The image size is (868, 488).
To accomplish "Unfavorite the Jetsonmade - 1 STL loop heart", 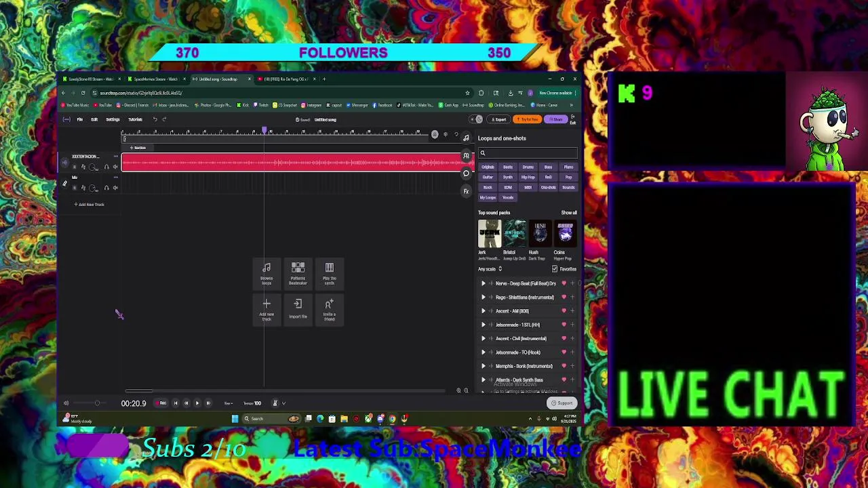I will (x=564, y=325).
